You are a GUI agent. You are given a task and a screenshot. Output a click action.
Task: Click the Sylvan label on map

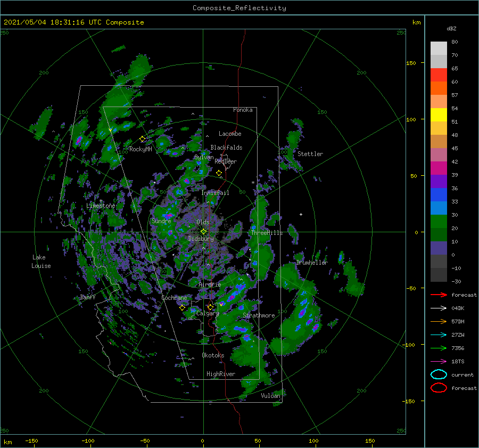(x=204, y=158)
